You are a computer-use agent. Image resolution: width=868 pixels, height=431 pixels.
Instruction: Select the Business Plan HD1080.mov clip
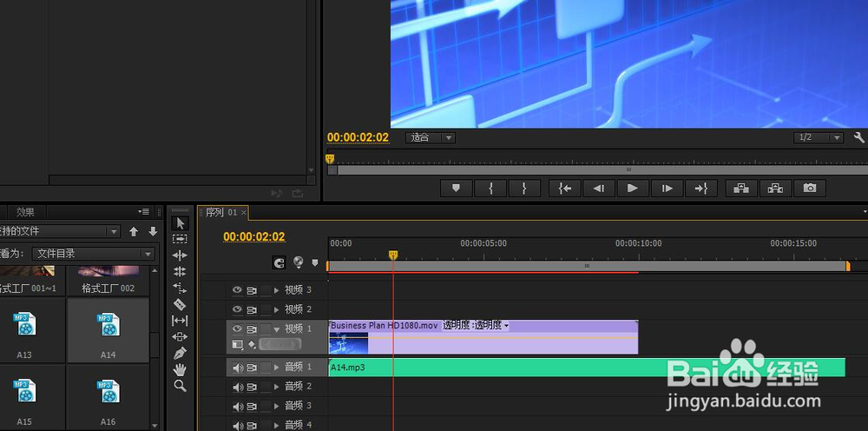tap(483, 337)
